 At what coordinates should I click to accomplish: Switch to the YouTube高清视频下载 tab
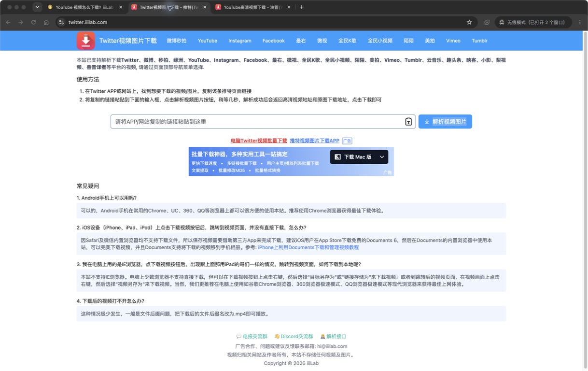coord(252,7)
